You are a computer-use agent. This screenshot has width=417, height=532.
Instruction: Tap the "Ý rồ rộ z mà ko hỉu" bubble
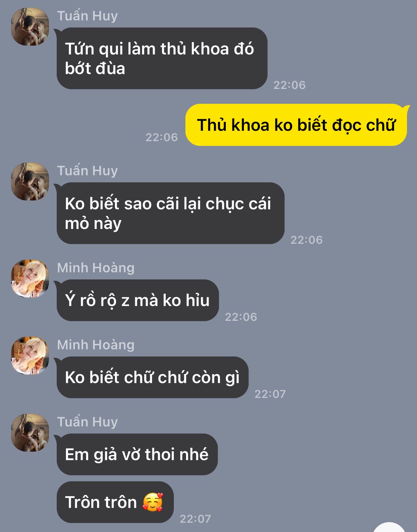(138, 300)
